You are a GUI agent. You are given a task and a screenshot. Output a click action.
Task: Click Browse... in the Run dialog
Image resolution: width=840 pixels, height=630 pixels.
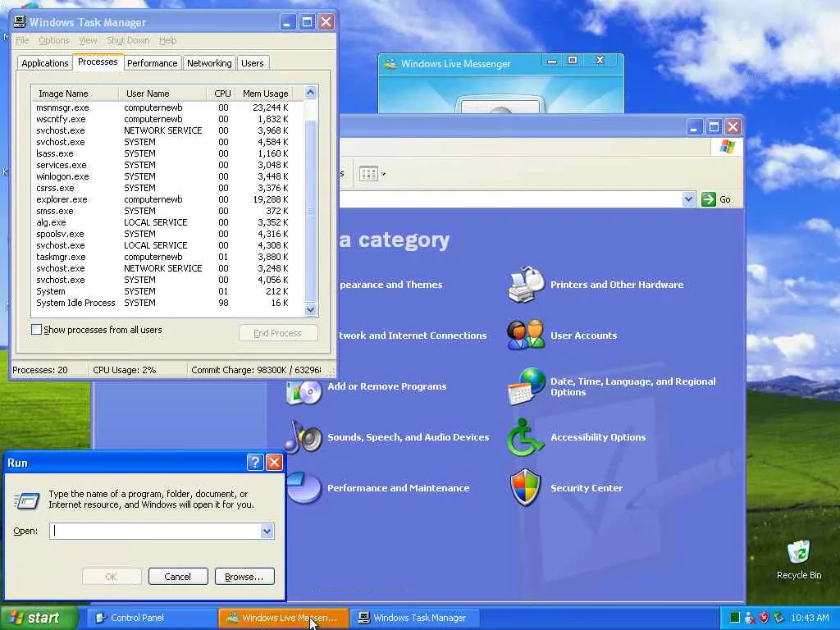coord(244,577)
